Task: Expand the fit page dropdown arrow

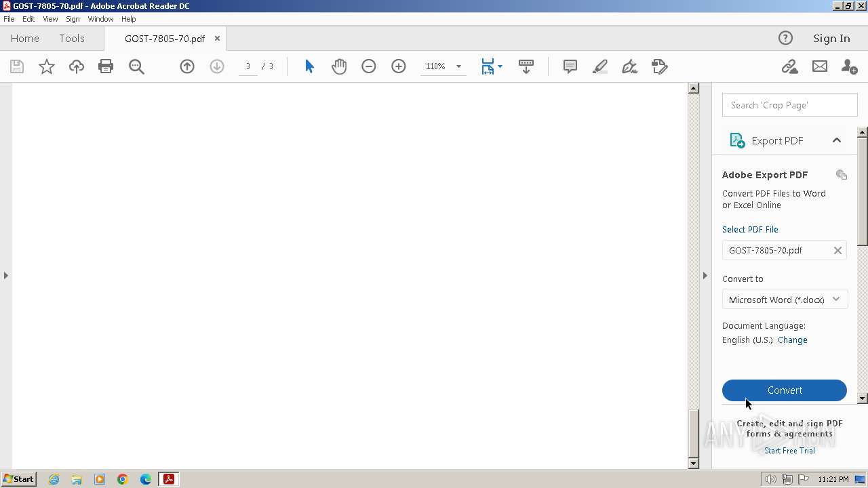Action: (x=500, y=66)
